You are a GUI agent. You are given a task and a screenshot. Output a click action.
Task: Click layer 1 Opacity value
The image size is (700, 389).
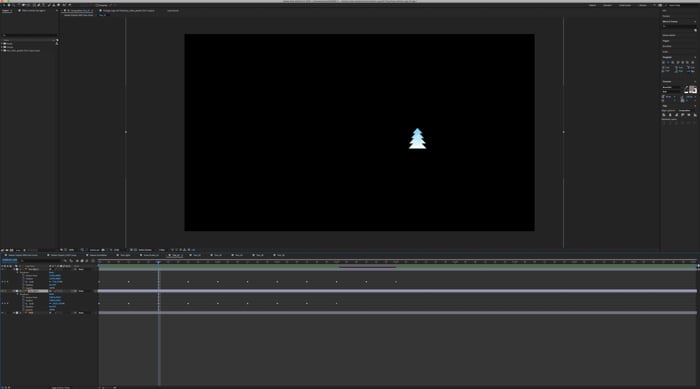pos(52,288)
